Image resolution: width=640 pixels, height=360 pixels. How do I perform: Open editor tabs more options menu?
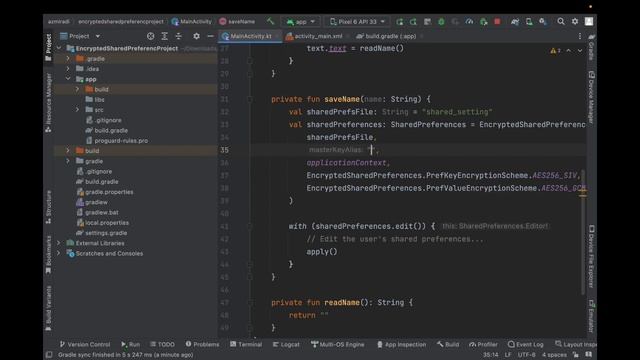pos(580,36)
